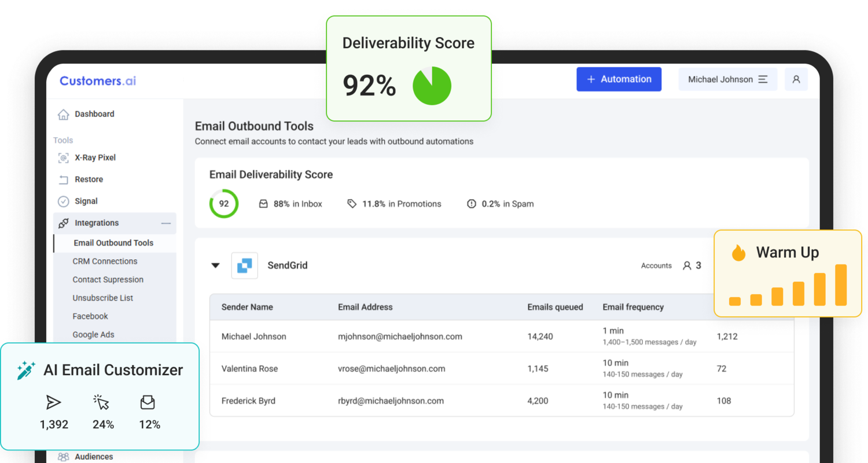Click the Integrations plug icon
This screenshot has height=463, width=868.
63,223
